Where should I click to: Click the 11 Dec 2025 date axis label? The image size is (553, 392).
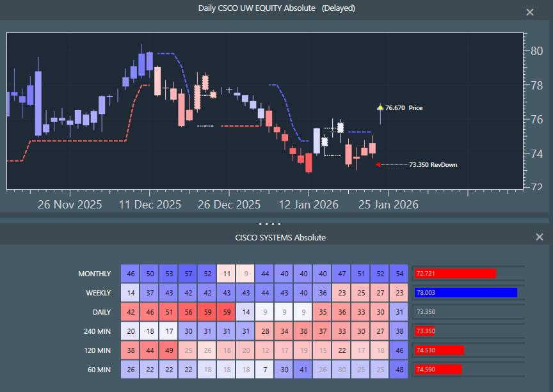(150, 205)
